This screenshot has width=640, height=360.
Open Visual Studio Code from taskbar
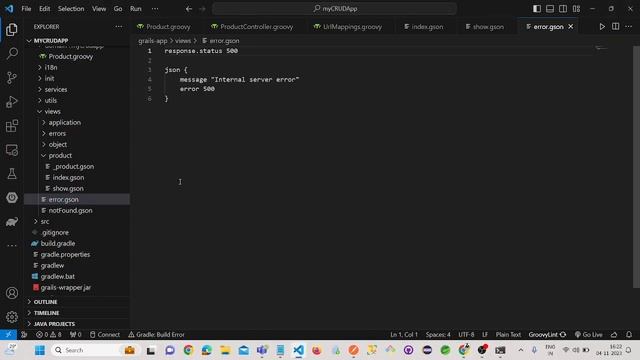pos(298,350)
